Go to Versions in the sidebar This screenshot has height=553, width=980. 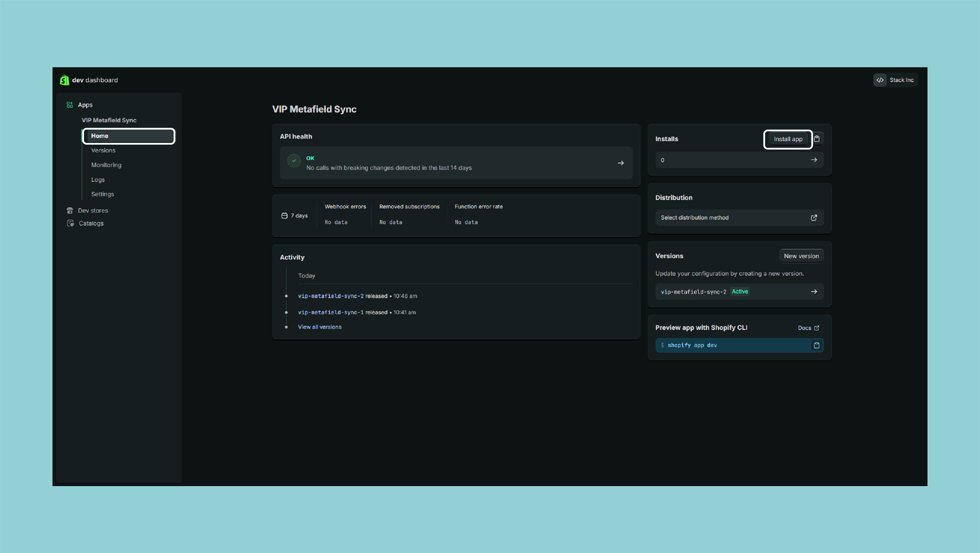coord(103,150)
